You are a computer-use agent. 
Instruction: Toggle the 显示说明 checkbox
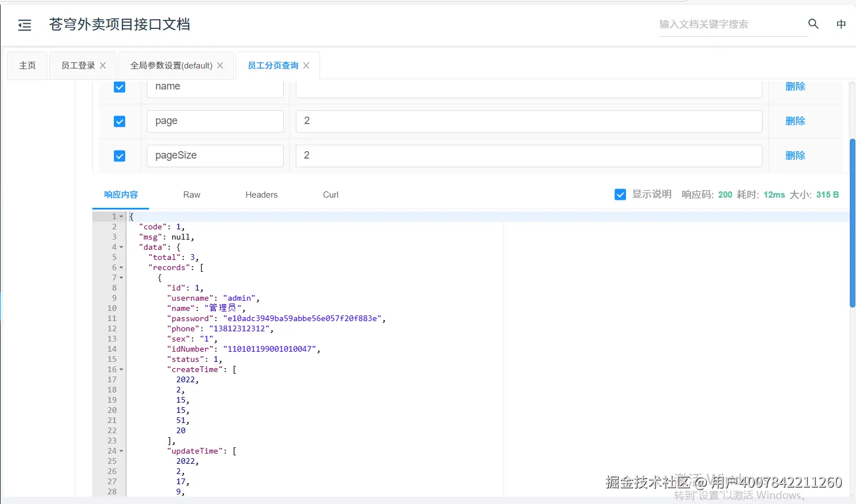coord(620,195)
